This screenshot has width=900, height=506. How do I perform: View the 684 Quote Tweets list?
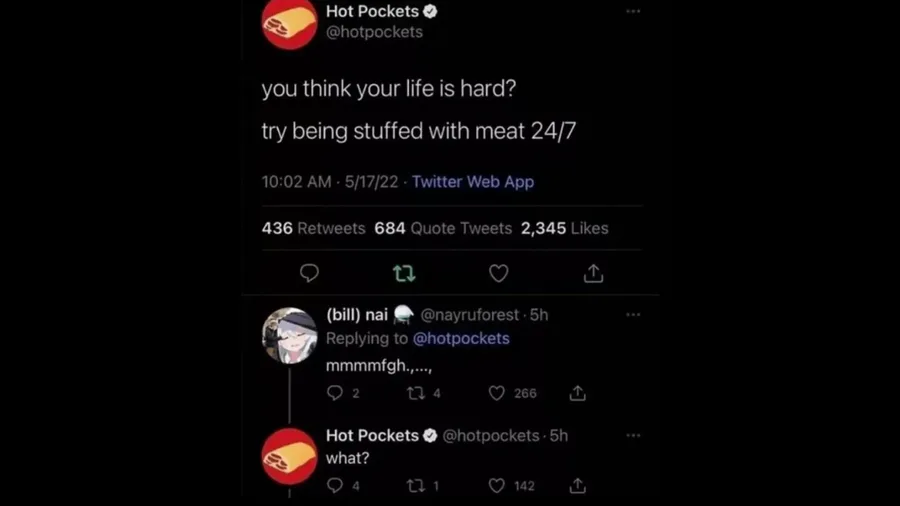(443, 228)
